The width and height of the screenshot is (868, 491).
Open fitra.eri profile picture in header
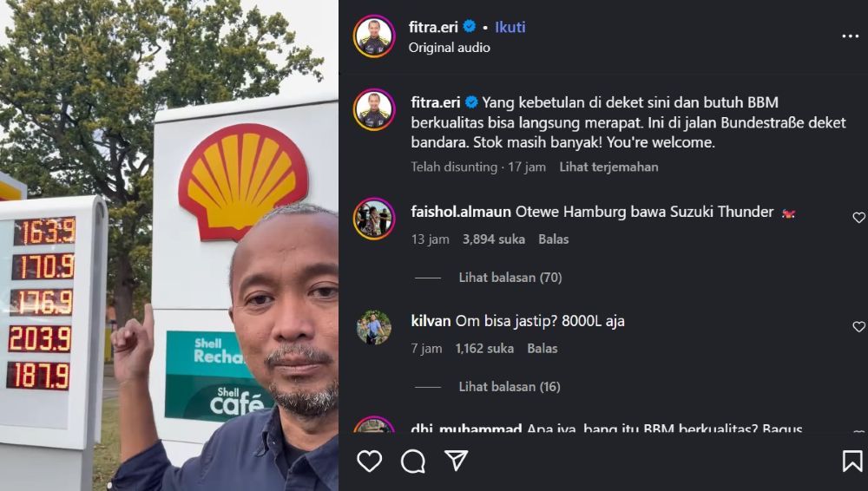[x=374, y=36]
